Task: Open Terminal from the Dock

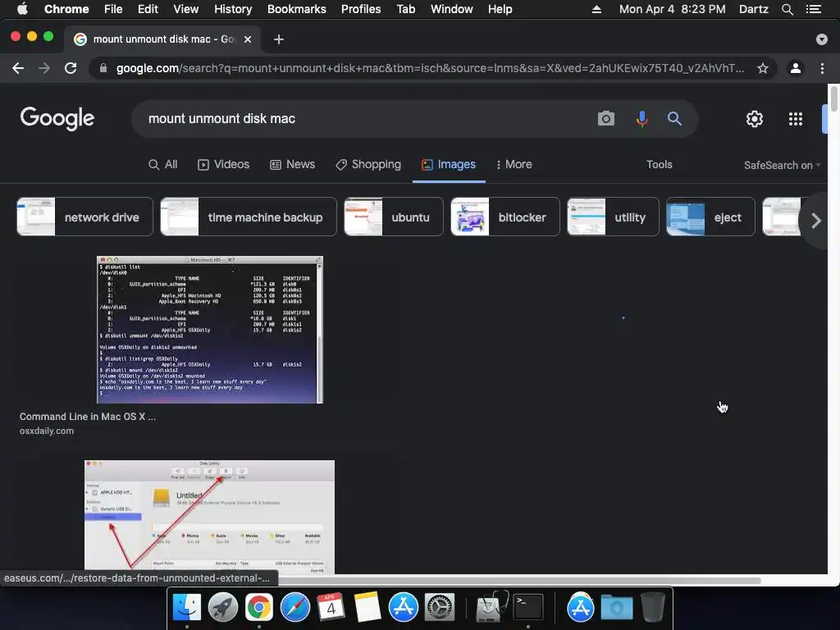Action: (x=528, y=608)
